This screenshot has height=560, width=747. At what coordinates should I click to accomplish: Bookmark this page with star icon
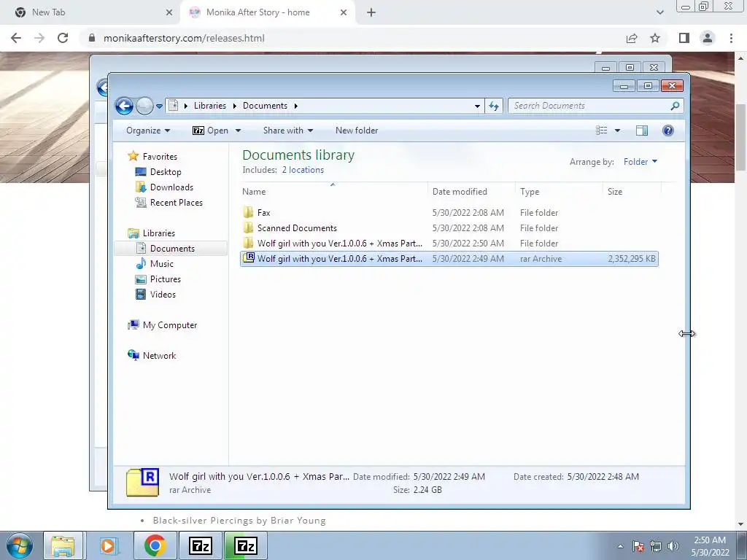(x=656, y=38)
